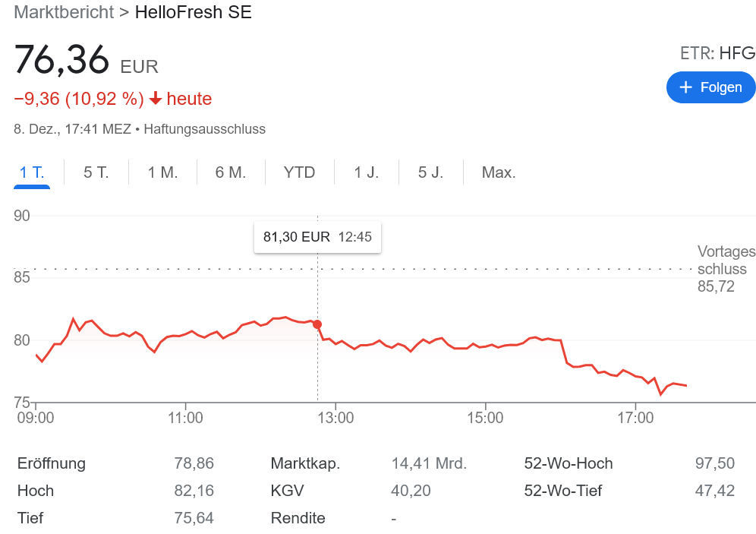Click the red down-arrow next to heute
This screenshot has width=756, height=534.
pyautogui.click(x=156, y=98)
